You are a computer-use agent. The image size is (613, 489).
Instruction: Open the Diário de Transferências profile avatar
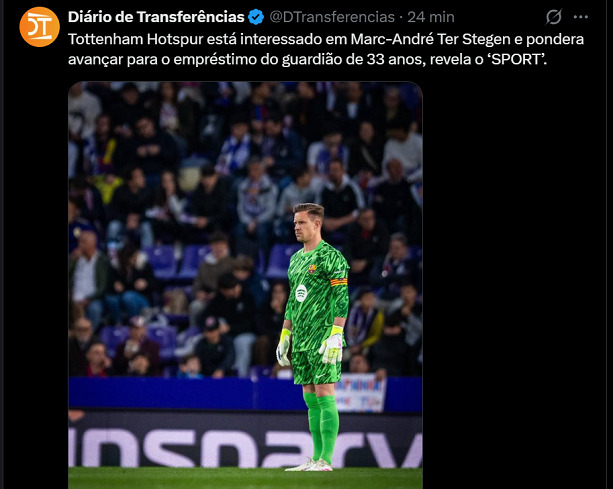coord(39,27)
